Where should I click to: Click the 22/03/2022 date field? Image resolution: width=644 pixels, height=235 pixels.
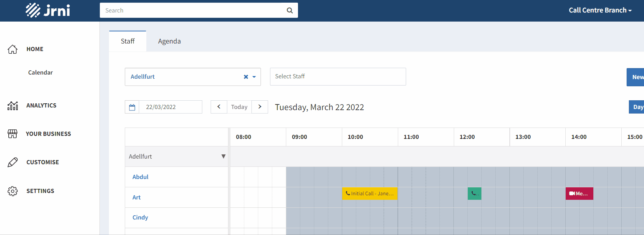171,107
